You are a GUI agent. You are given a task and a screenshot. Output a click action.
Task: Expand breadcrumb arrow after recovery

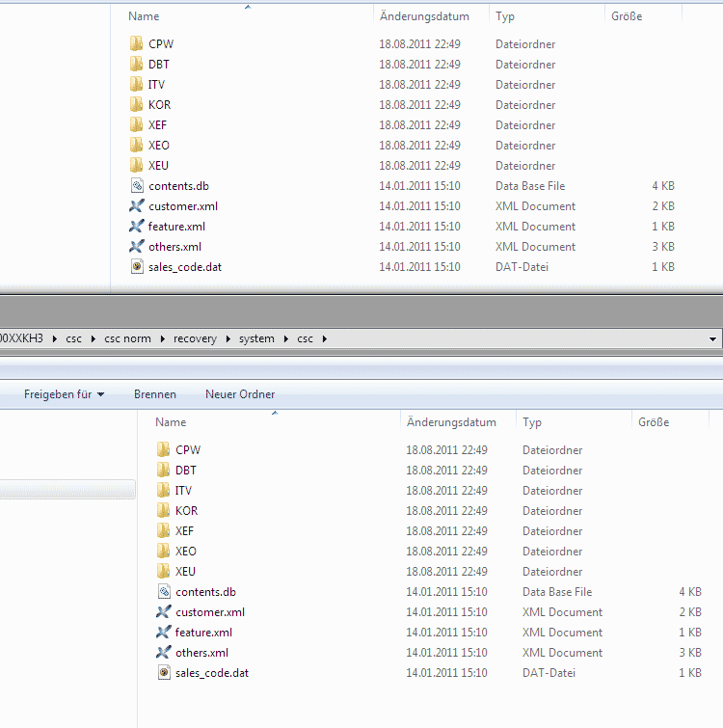[x=228, y=338]
